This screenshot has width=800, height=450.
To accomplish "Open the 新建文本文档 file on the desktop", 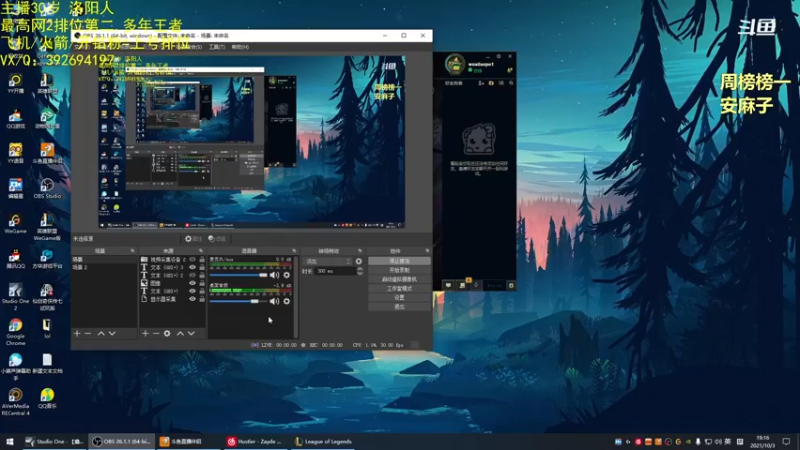I will pos(47,363).
